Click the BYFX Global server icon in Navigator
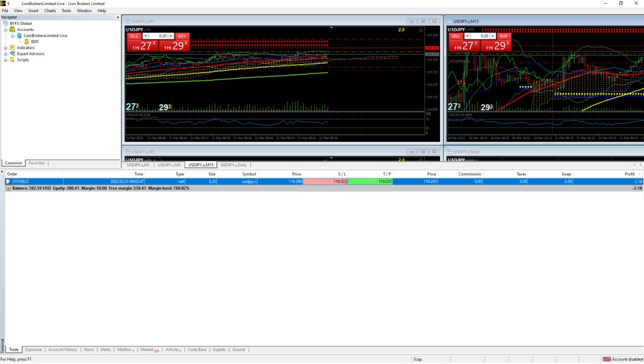This screenshot has width=644, height=364. 5,24
